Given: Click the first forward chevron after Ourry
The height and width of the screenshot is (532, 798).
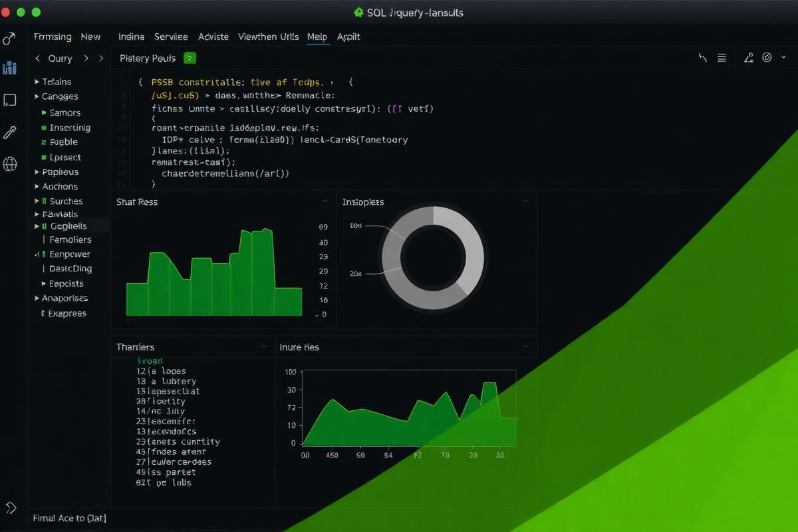Looking at the screenshot, I should tap(86, 59).
